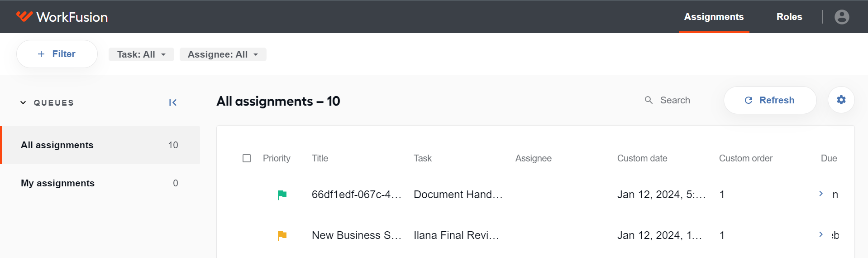Open table settings gear icon

(841, 100)
